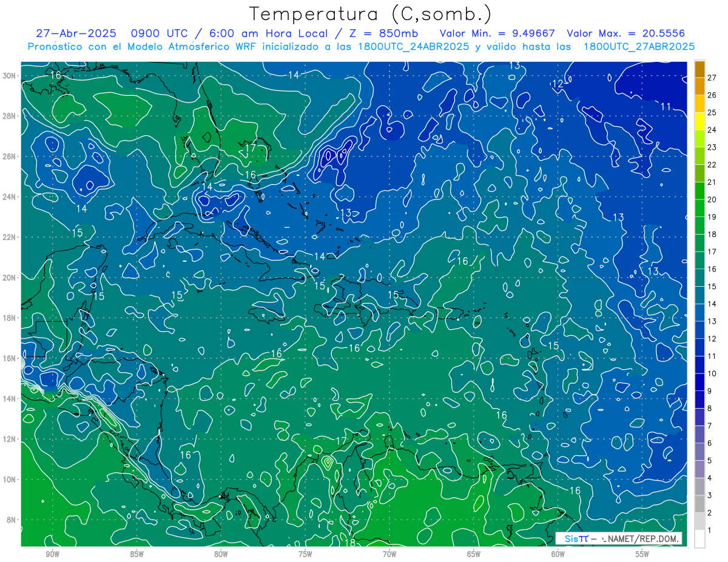The image size is (728, 562).
Task: Click the 90W longitude axis label
Action: tap(52, 554)
